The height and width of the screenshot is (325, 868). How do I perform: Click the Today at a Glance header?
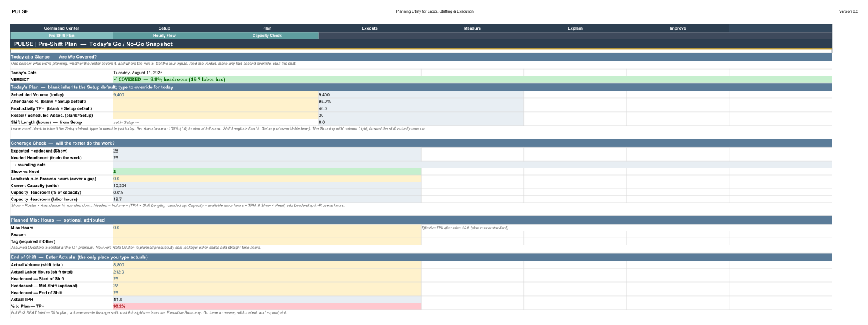tap(421, 56)
